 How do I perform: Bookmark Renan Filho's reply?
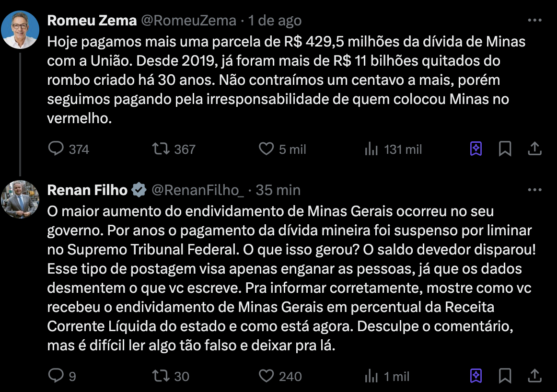coord(505,376)
